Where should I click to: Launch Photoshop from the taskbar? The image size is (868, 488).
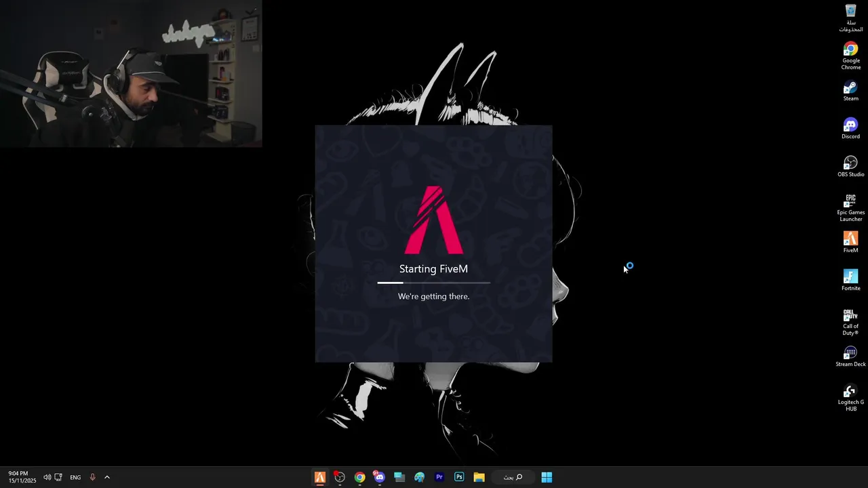pyautogui.click(x=459, y=477)
